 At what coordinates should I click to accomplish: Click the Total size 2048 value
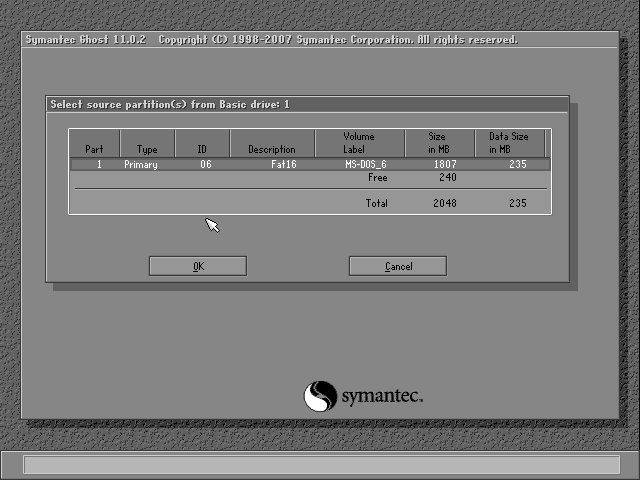[445, 203]
